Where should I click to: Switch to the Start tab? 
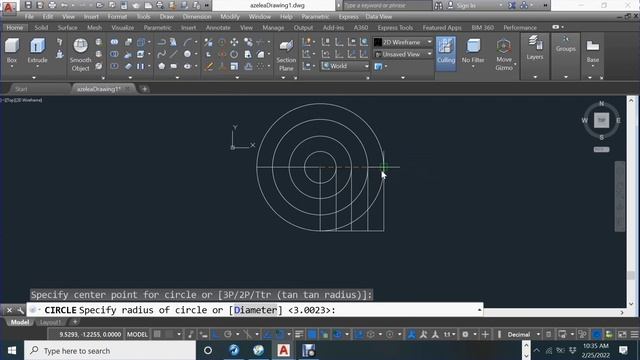tap(21, 89)
